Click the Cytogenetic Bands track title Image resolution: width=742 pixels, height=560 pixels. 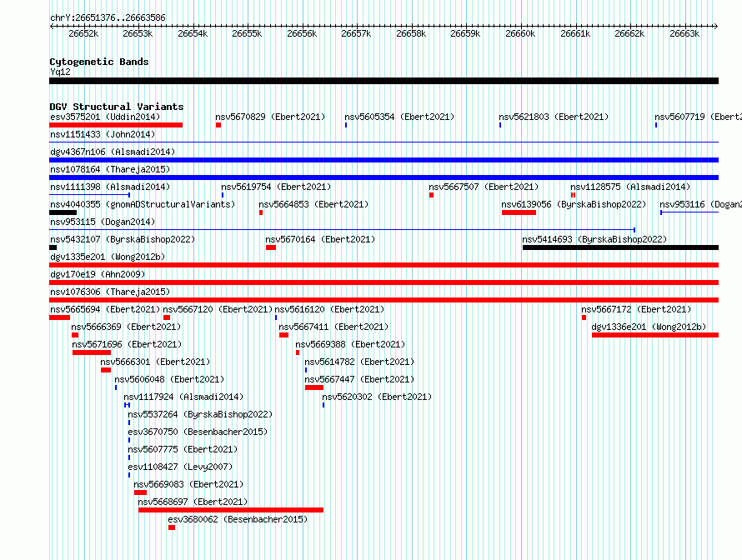[x=99, y=62]
